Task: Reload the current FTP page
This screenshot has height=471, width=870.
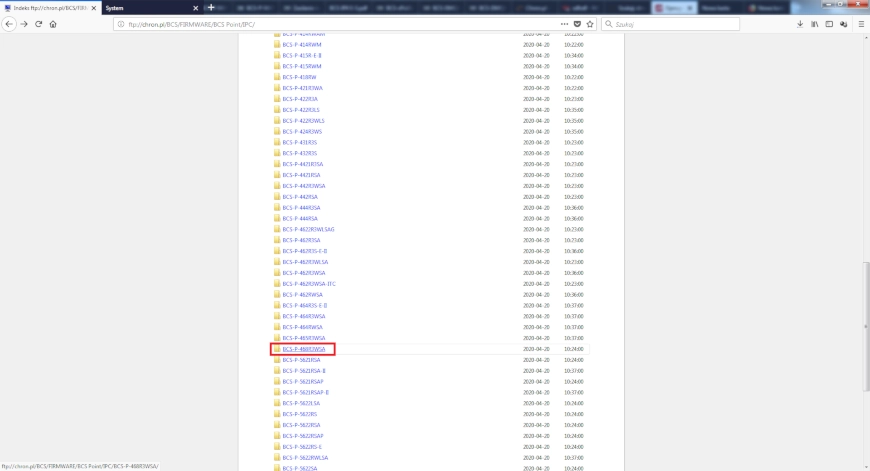Action: pyautogui.click(x=38, y=24)
